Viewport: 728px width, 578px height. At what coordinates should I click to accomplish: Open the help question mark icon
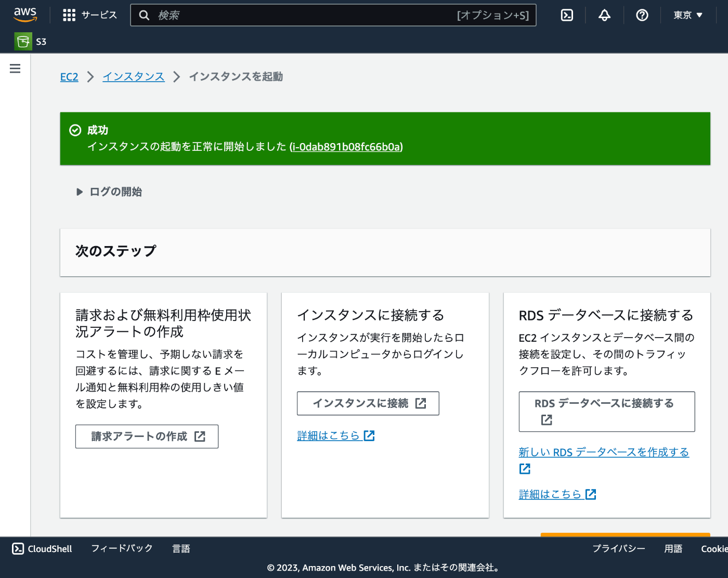pos(642,15)
